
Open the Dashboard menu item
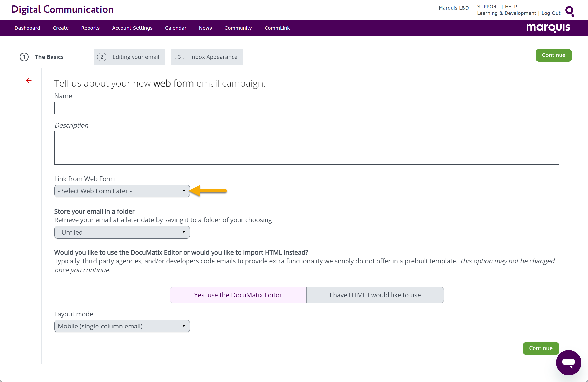pos(27,28)
